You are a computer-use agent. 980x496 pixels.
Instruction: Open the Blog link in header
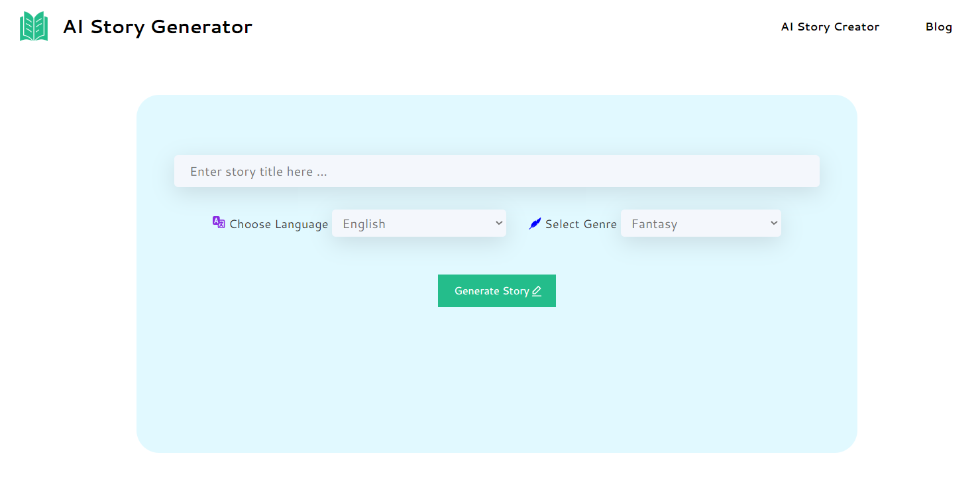[939, 27]
